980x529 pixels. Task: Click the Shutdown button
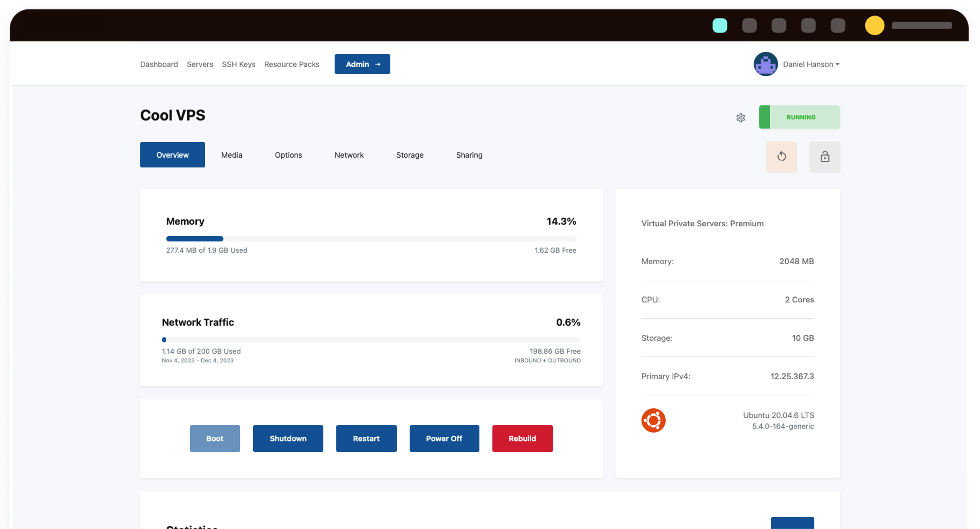tap(288, 438)
